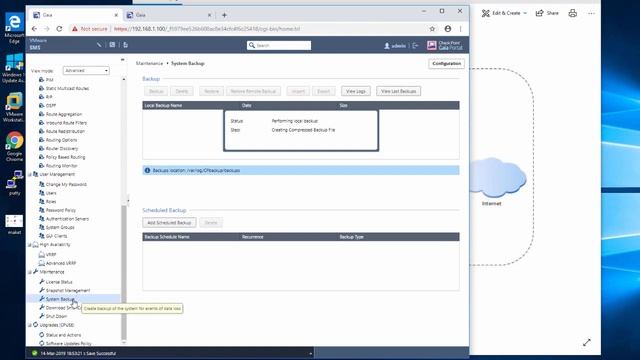Click the green status icon in the bottom bar
The image size is (640, 360).
[x=35, y=353]
